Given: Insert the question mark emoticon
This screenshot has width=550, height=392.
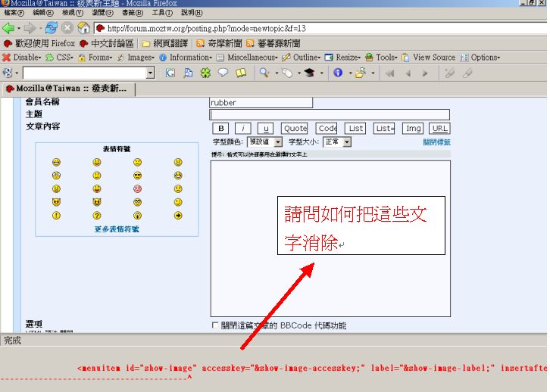Looking at the screenshot, I should 96,215.
